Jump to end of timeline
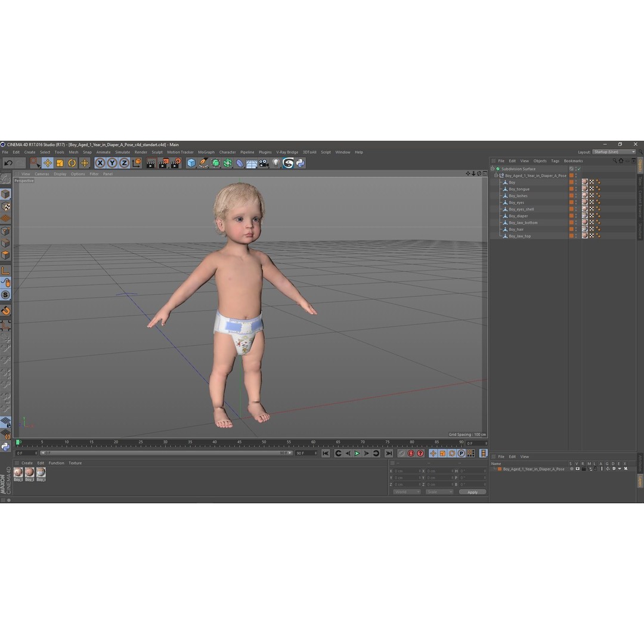 389,453
